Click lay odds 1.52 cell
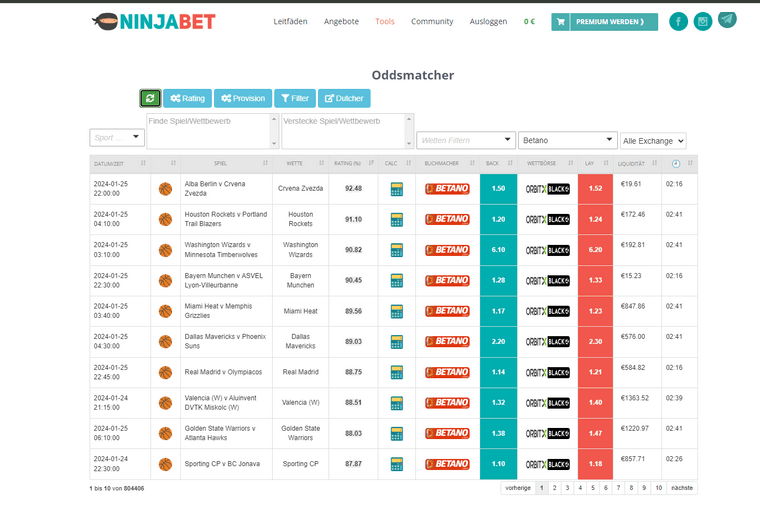The height and width of the screenshot is (518, 760). coord(595,188)
